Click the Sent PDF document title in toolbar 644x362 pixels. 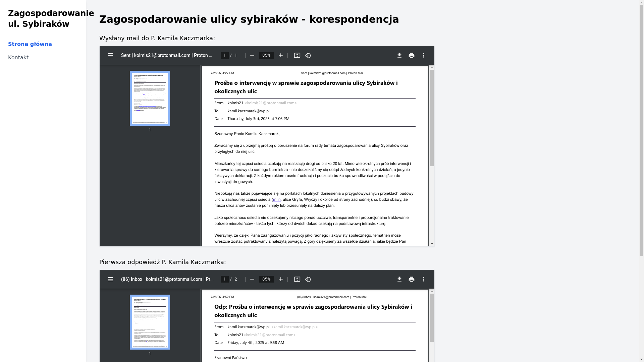click(x=167, y=55)
